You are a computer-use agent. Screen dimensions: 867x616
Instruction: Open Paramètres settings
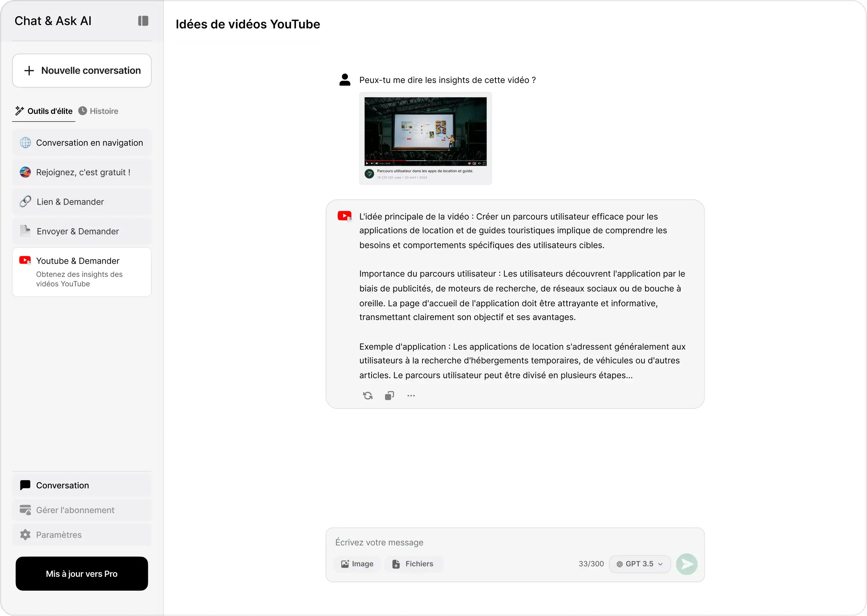tap(82, 535)
